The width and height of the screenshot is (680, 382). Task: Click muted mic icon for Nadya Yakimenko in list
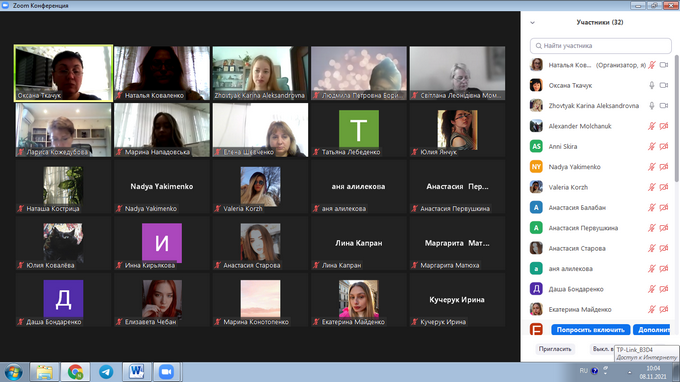point(651,167)
